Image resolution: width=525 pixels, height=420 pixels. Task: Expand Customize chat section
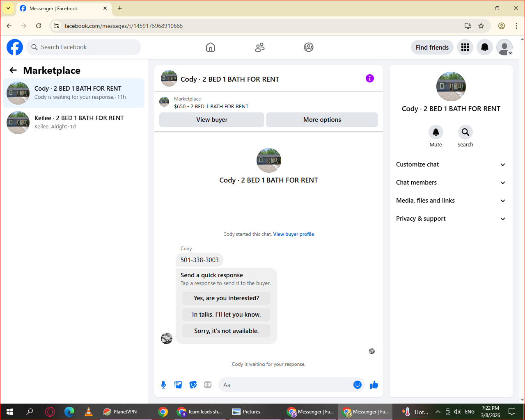pos(451,164)
